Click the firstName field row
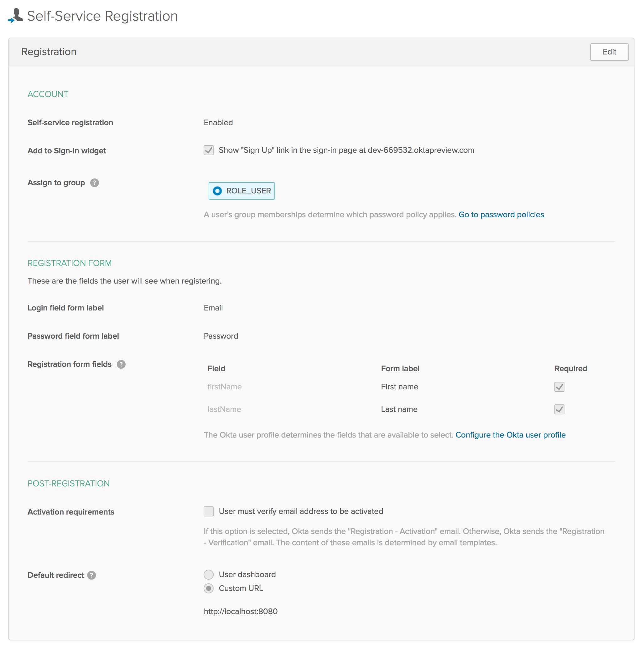 coord(225,387)
